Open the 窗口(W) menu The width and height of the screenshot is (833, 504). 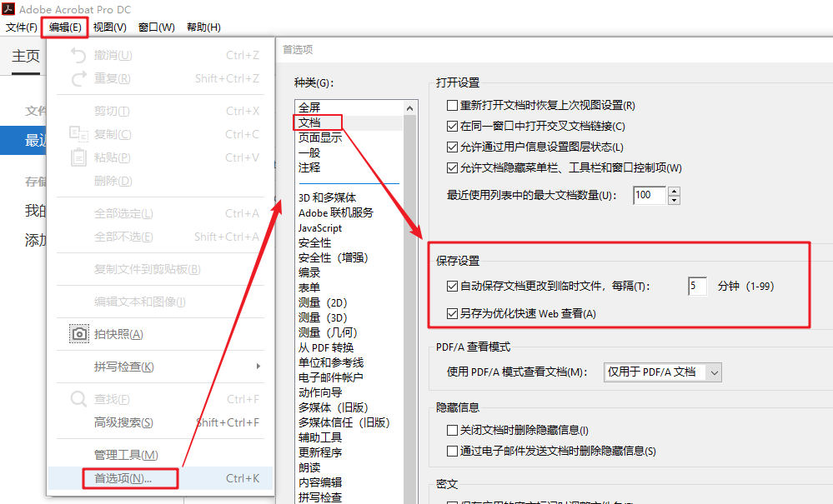point(156,27)
